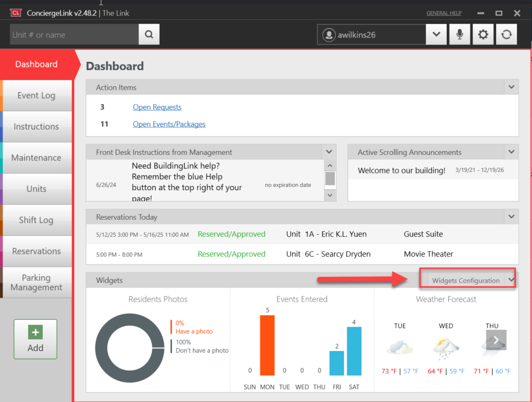Switch to Shift Log tab

click(36, 220)
